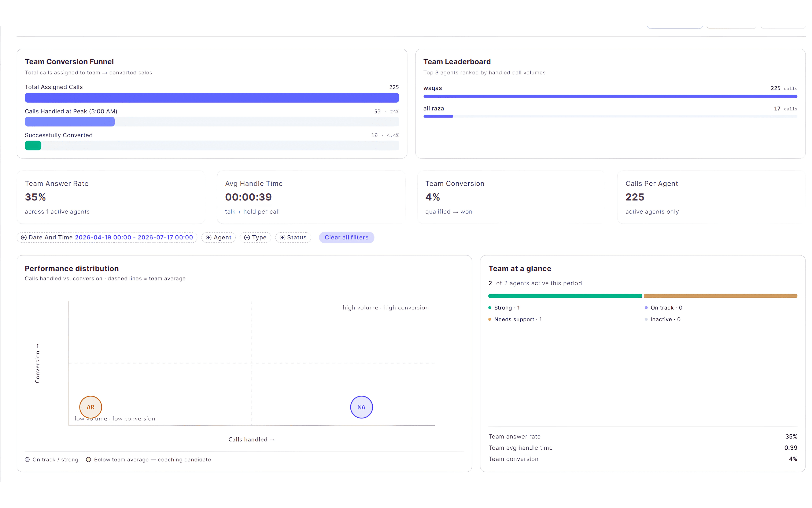
Task: Click ali raza leaderboard call bar
Action: [x=438, y=116]
